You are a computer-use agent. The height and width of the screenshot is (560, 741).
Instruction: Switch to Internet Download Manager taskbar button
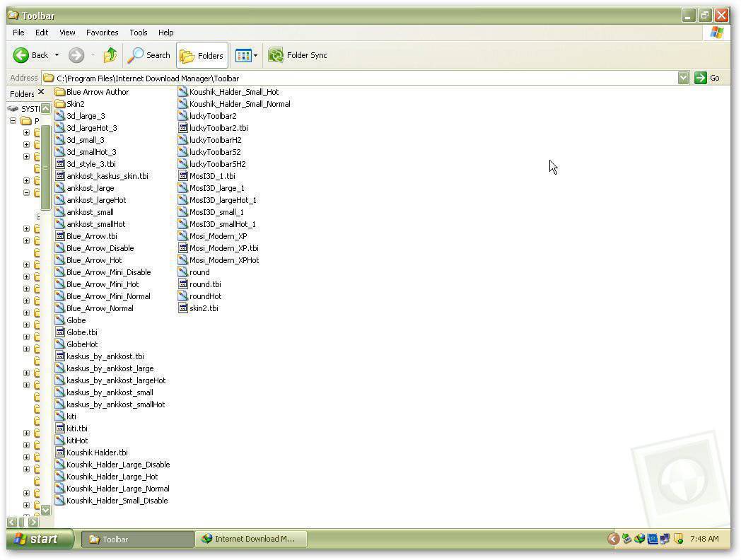point(251,539)
